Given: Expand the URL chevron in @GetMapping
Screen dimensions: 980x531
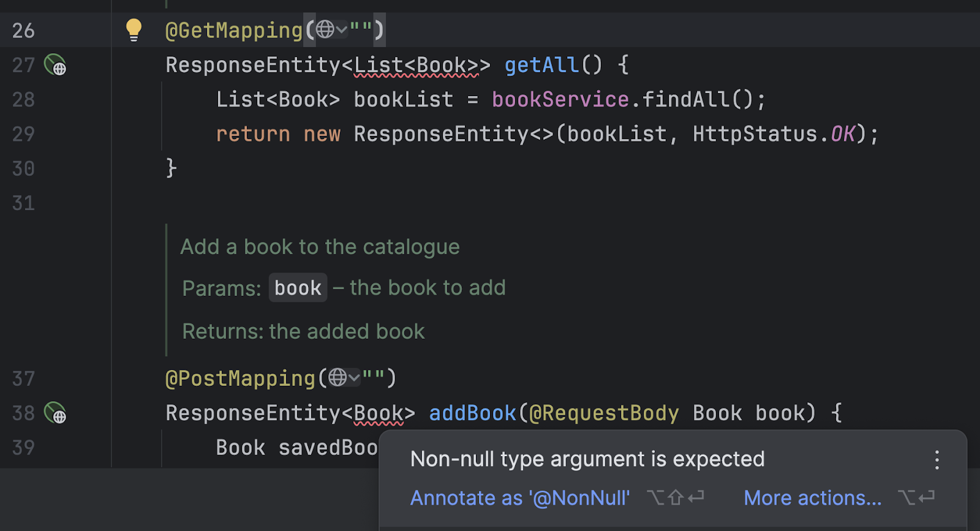Looking at the screenshot, I should coord(342,30).
